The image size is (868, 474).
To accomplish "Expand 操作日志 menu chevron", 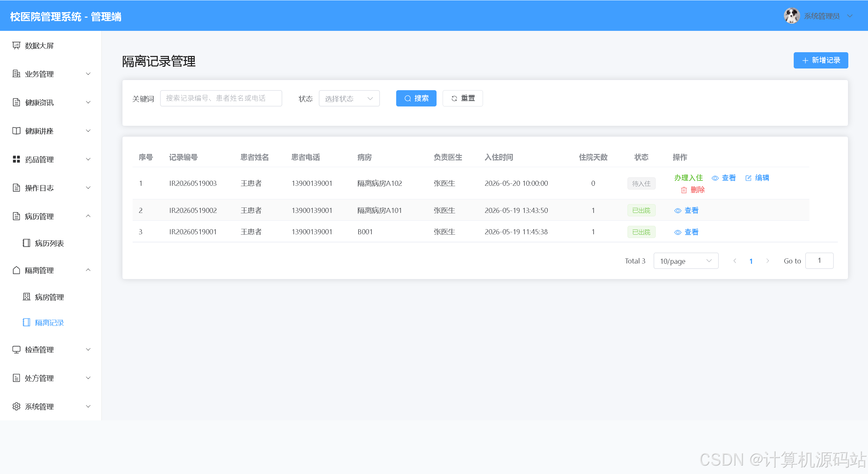I will pos(88,187).
